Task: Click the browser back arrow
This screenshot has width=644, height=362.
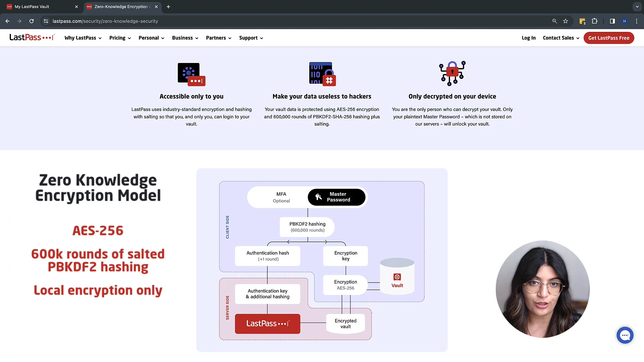Action: [x=7, y=21]
